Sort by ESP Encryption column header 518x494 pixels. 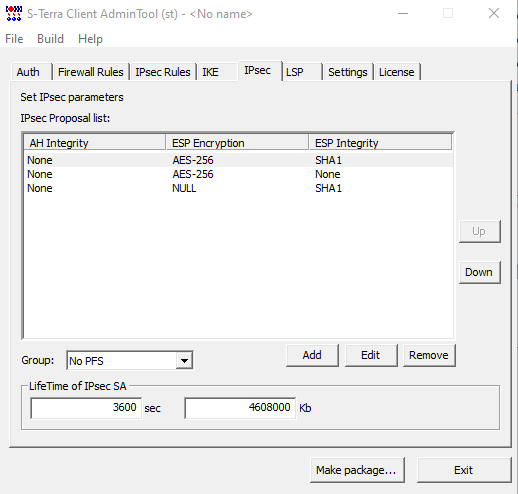237,143
